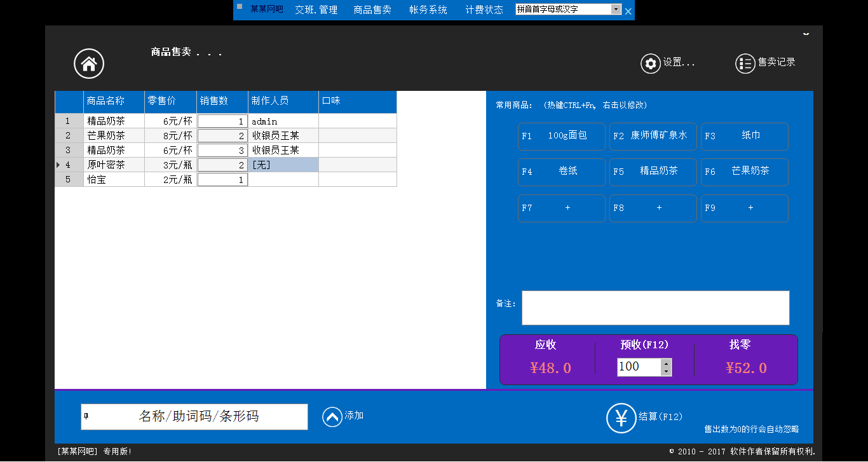Select F1 100g面包 quick product
The image size is (868, 462).
[x=562, y=137]
